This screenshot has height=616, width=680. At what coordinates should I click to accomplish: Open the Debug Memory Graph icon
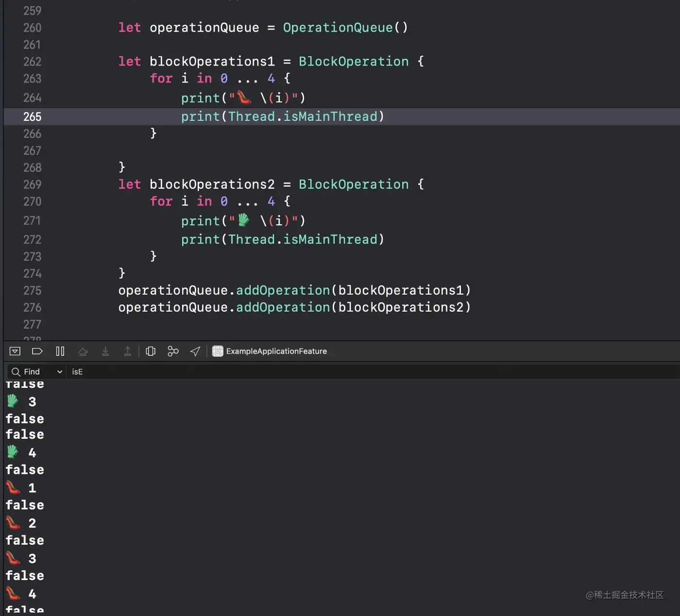coord(173,351)
